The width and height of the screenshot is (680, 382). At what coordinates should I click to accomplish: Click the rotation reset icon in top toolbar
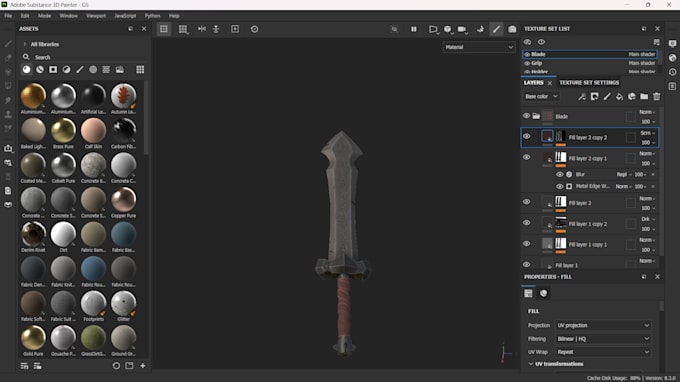pos(255,29)
